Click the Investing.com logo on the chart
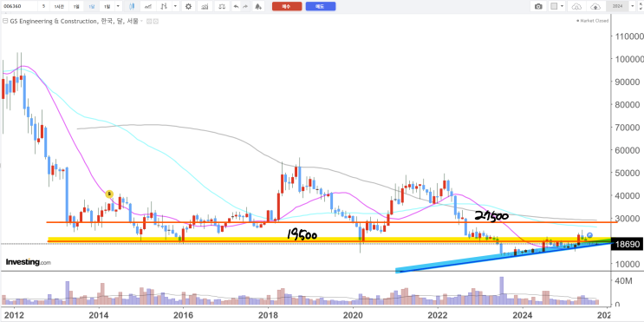644x322 pixels. click(x=29, y=262)
